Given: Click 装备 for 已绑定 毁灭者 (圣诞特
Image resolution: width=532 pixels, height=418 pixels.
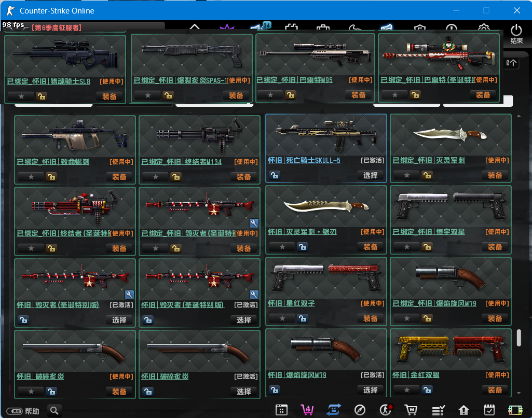Looking at the screenshot, I should 243,248.
